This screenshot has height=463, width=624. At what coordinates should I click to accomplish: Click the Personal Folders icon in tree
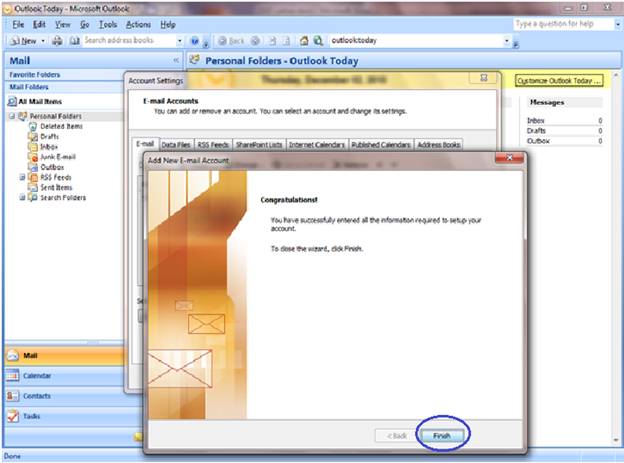[x=23, y=116]
